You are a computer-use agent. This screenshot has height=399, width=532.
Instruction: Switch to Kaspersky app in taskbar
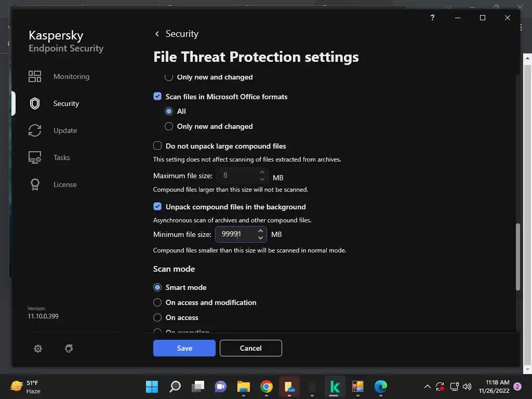tap(335, 387)
